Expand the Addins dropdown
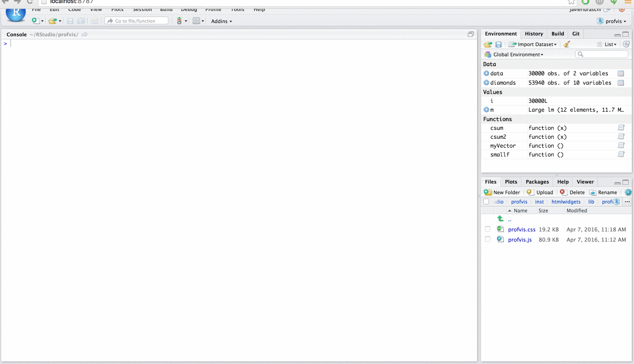Image resolution: width=634 pixels, height=364 pixels. click(x=220, y=21)
